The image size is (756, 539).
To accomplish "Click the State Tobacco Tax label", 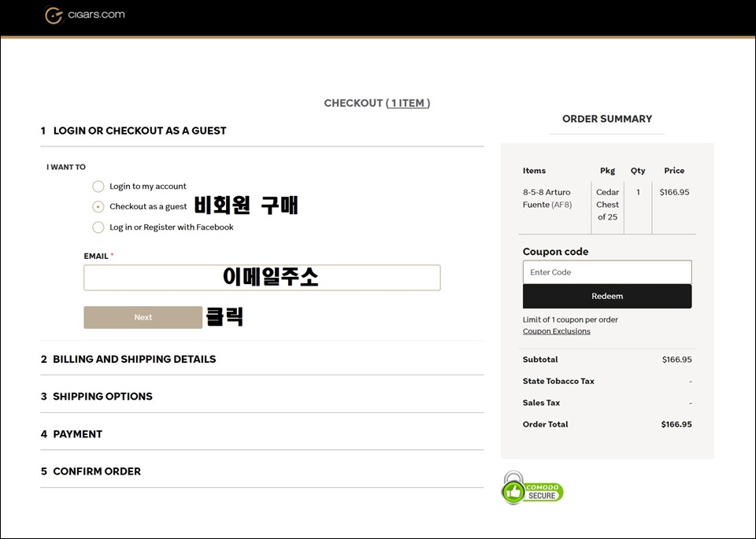I will [x=558, y=381].
